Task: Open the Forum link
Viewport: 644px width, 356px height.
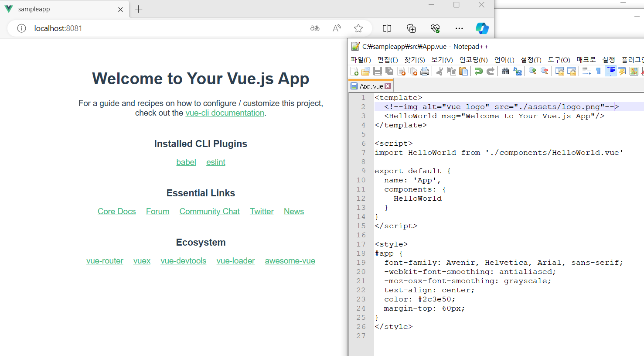Action: point(157,212)
